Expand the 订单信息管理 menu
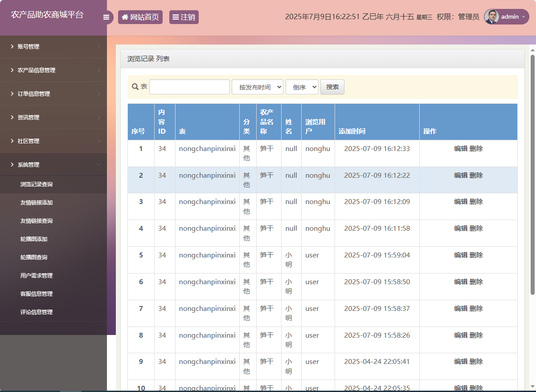Viewport: 536px width, 392px height. 34,94
